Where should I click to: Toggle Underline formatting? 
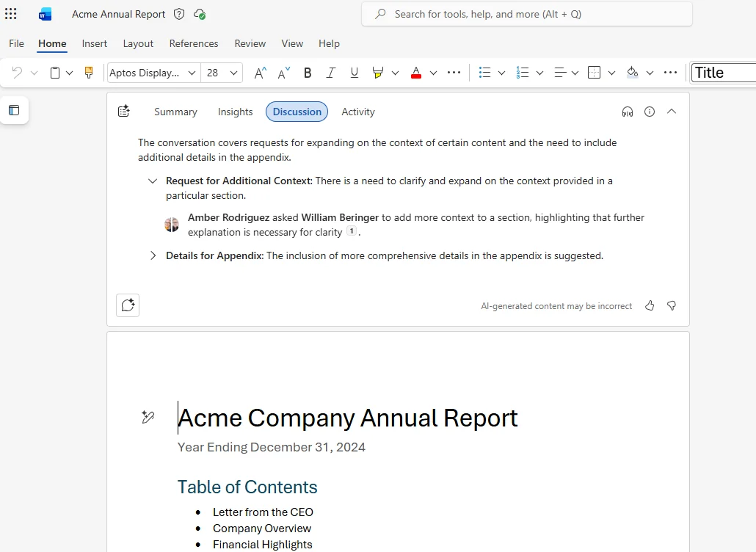click(355, 73)
